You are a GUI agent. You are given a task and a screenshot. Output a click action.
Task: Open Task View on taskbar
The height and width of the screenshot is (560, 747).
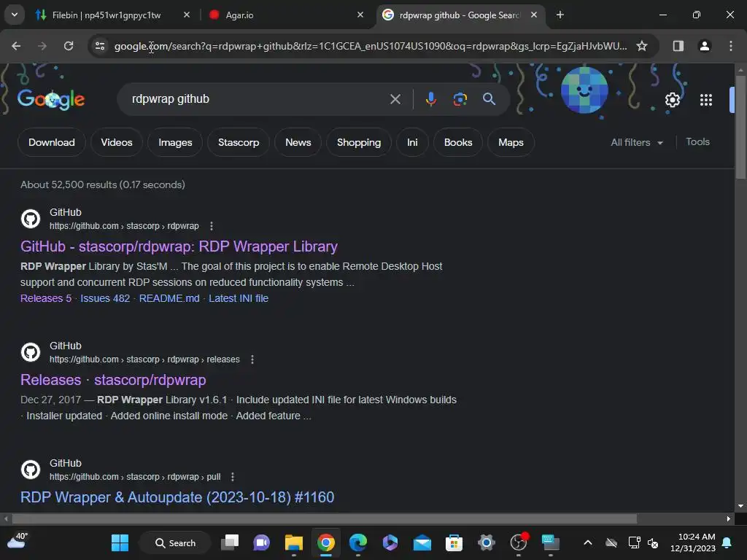(x=230, y=542)
